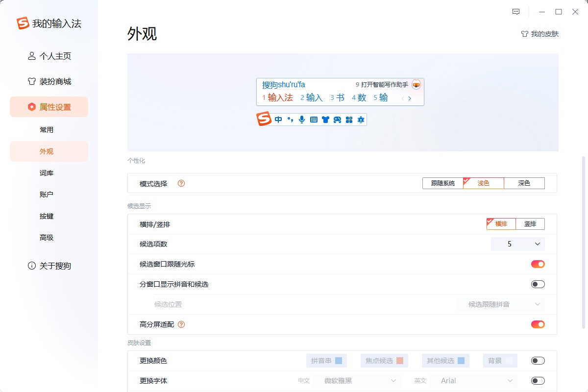588x392 pixels.
Task: Click 打开智能写作助手 in candidate preview
Action: click(385, 84)
